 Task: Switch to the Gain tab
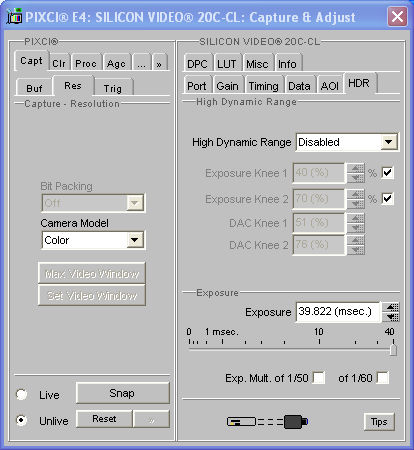click(228, 86)
